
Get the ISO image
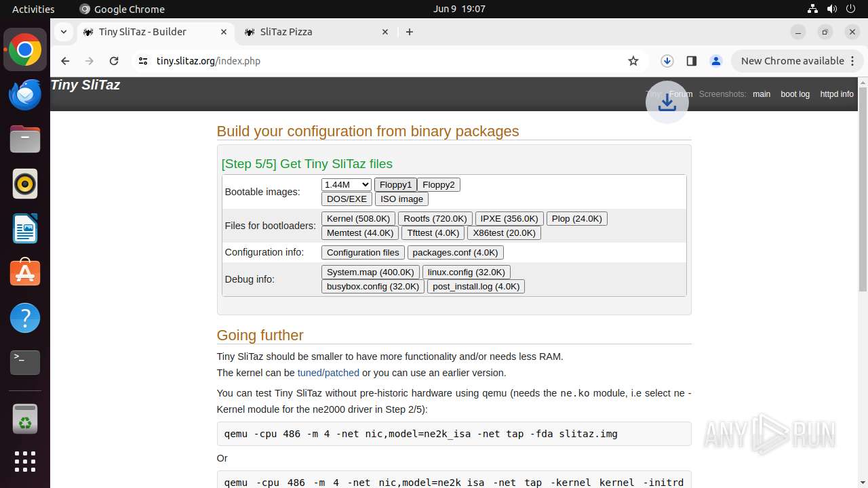point(401,199)
